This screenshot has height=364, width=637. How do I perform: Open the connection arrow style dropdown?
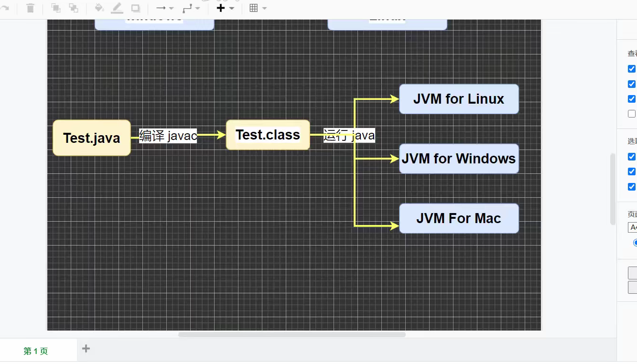(x=165, y=8)
